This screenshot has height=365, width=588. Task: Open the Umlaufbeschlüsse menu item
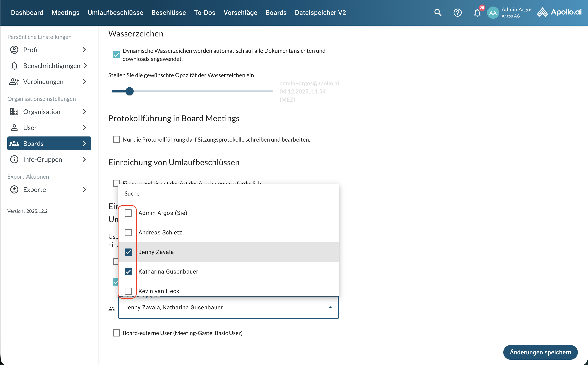click(115, 13)
